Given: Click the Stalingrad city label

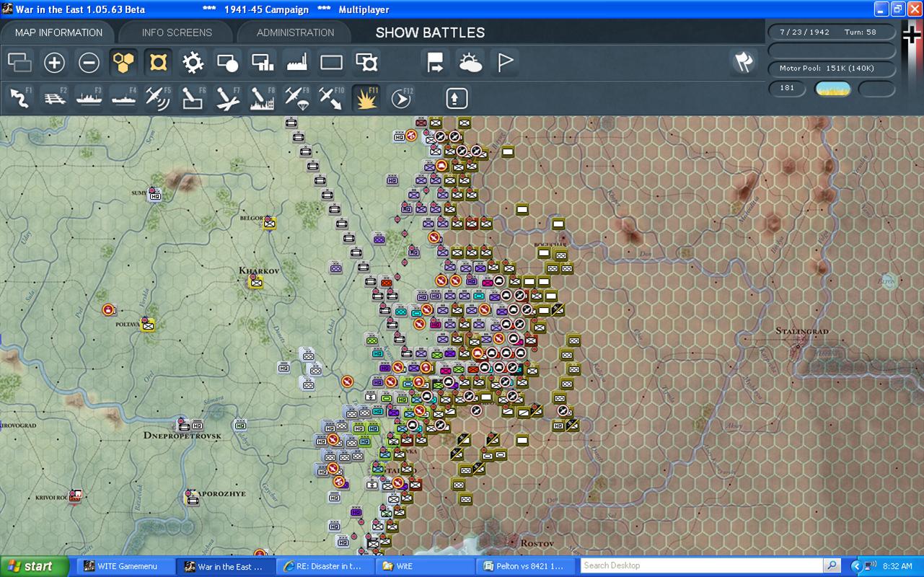Looking at the screenshot, I should pyautogui.click(x=802, y=331).
